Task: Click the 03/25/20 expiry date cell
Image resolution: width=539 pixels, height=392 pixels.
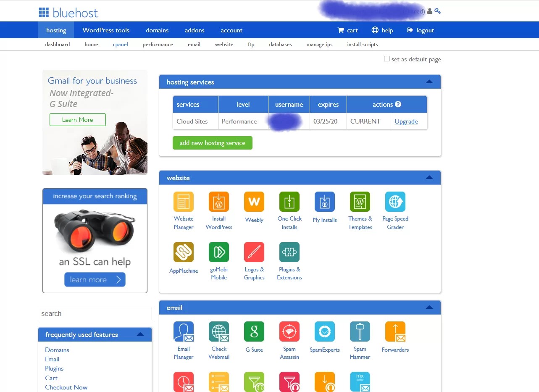Action: point(328,121)
